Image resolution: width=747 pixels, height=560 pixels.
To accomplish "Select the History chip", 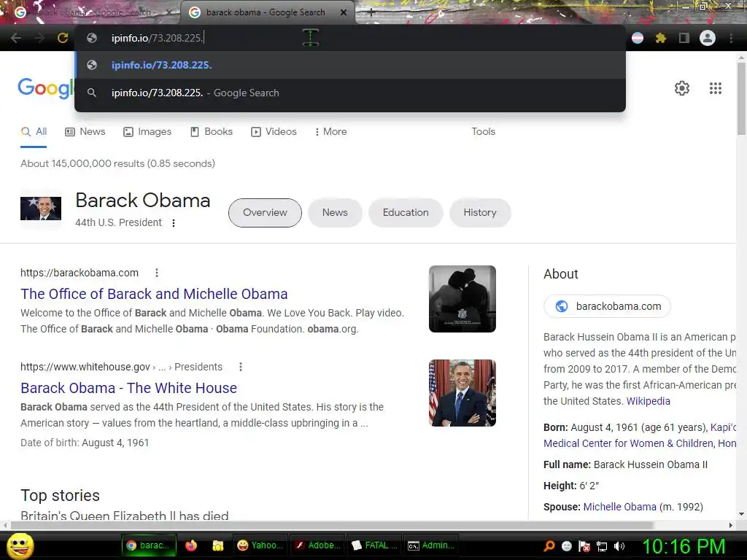I will pos(480,213).
